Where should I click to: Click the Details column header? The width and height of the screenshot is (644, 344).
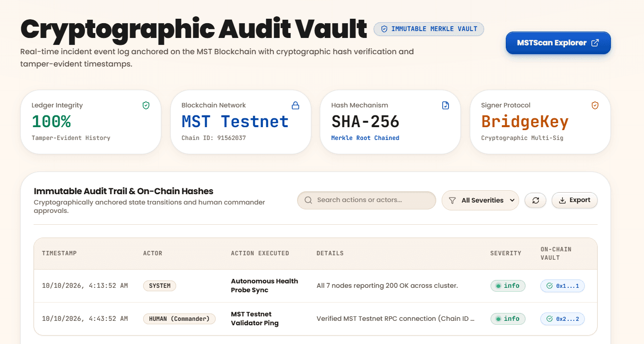coord(330,253)
